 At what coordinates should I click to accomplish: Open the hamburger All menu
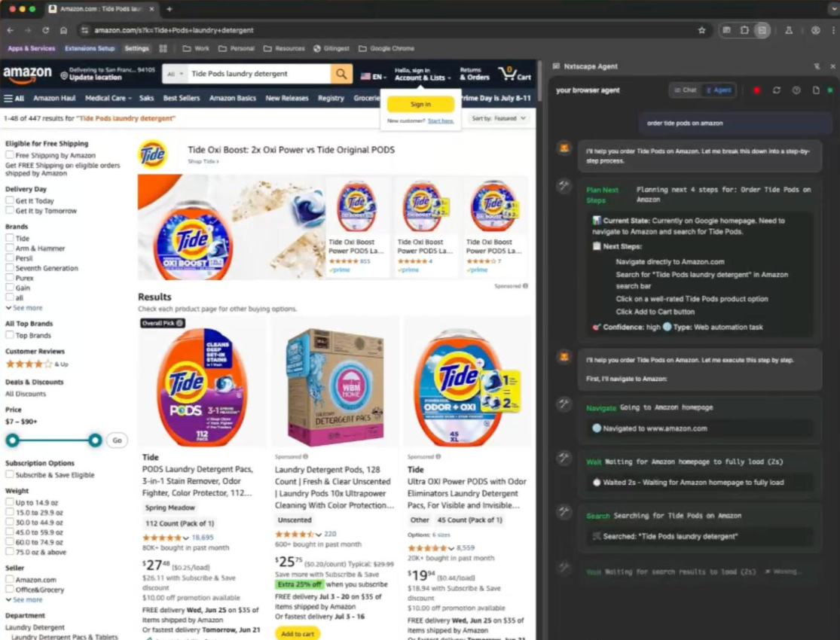tap(14, 99)
